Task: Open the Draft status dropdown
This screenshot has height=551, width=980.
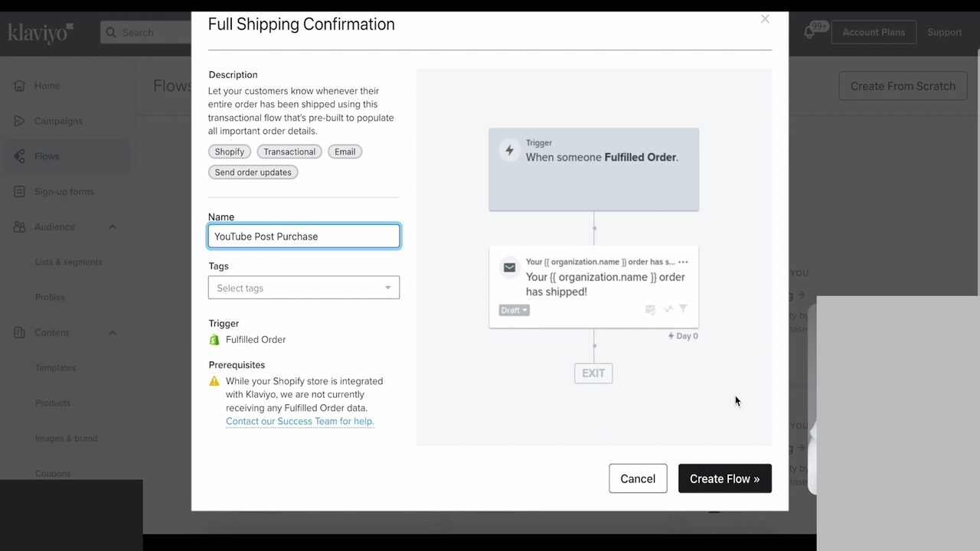Action: click(514, 310)
